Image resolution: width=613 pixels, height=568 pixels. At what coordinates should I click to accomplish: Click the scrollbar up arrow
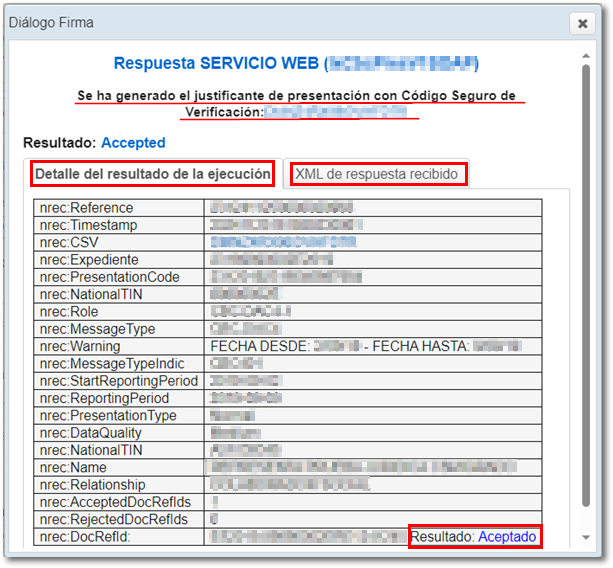coord(585,54)
